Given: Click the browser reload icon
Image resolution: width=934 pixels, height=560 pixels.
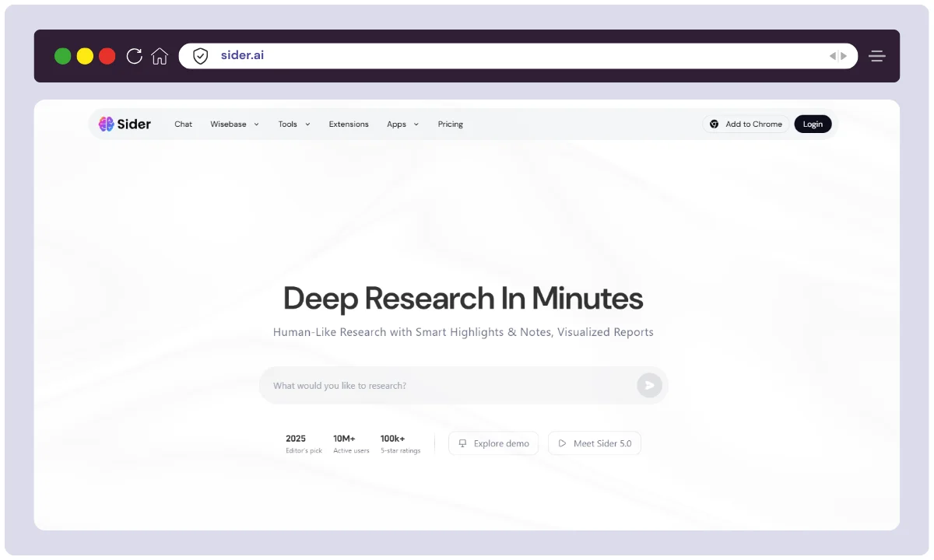Looking at the screenshot, I should pos(134,56).
